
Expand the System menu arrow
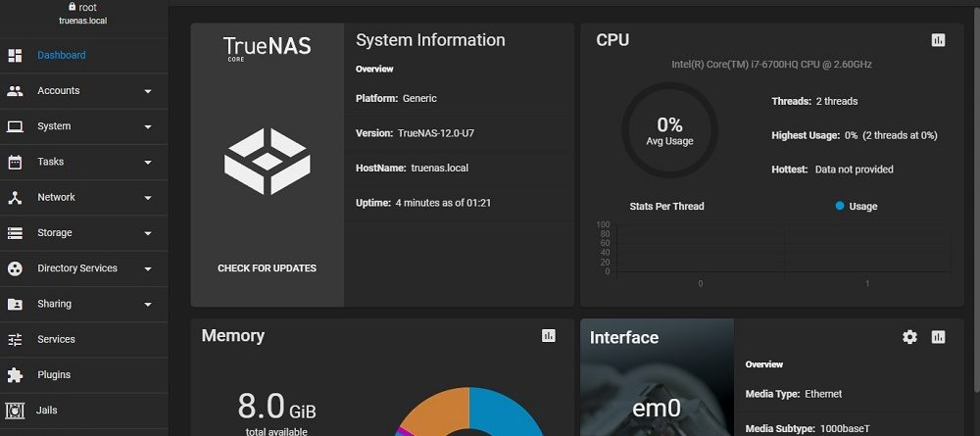pyautogui.click(x=148, y=126)
